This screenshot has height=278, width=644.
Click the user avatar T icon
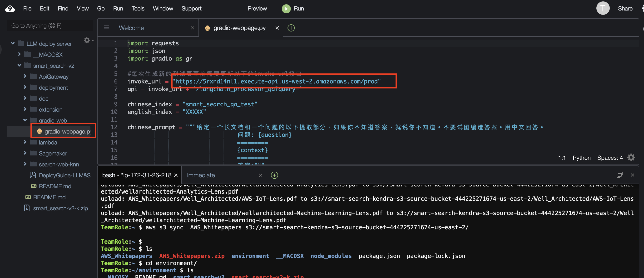point(603,9)
